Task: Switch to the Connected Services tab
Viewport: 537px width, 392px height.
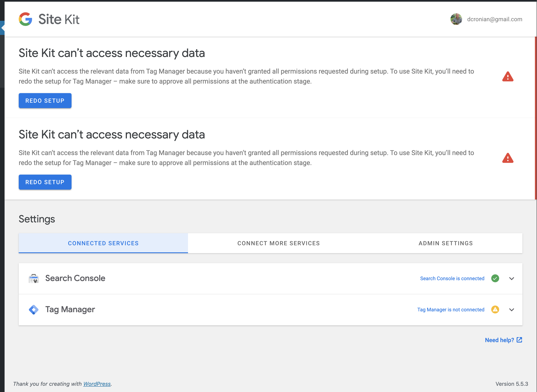Action: (x=103, y=243)
